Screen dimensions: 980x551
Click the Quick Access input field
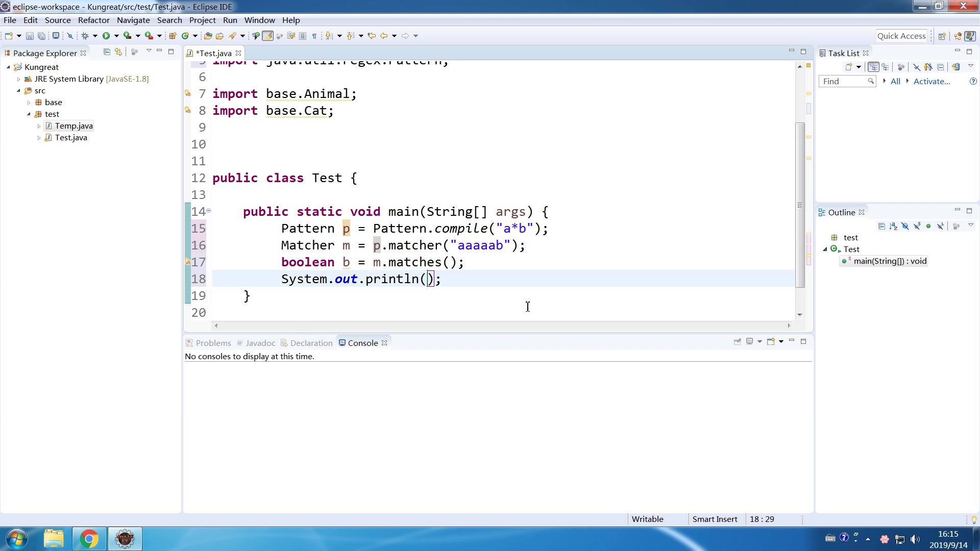[x=901, y=36]
